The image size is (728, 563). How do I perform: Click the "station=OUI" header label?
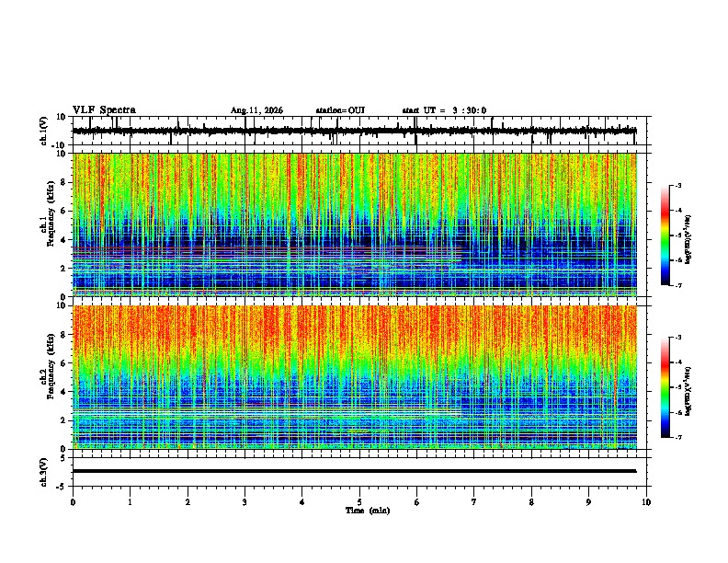pyautogui.click(x=340, y=110)
